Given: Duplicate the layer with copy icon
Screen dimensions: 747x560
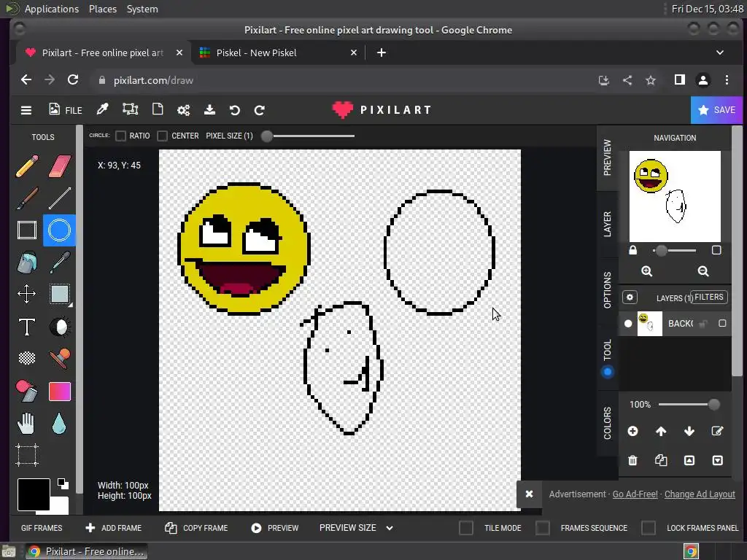Looking at the screenshot, I should (661, 460).
